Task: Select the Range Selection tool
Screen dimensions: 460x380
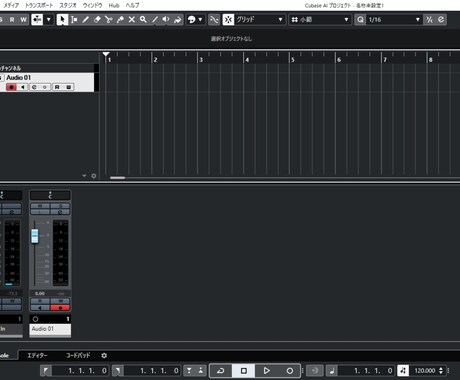Action: click(x=74, y=20)
